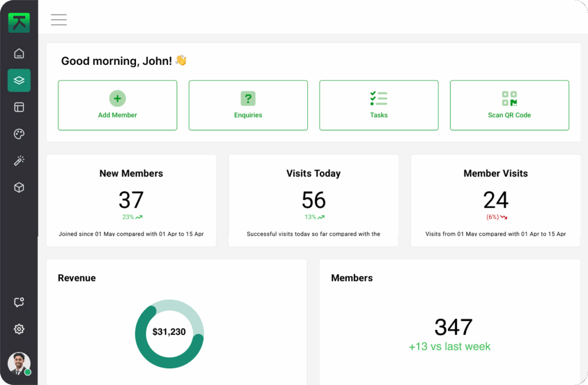Open the Settings gear in sidebar
This screenshot has width=588, height=385.
pyautogui.click(x=19, y=329)
